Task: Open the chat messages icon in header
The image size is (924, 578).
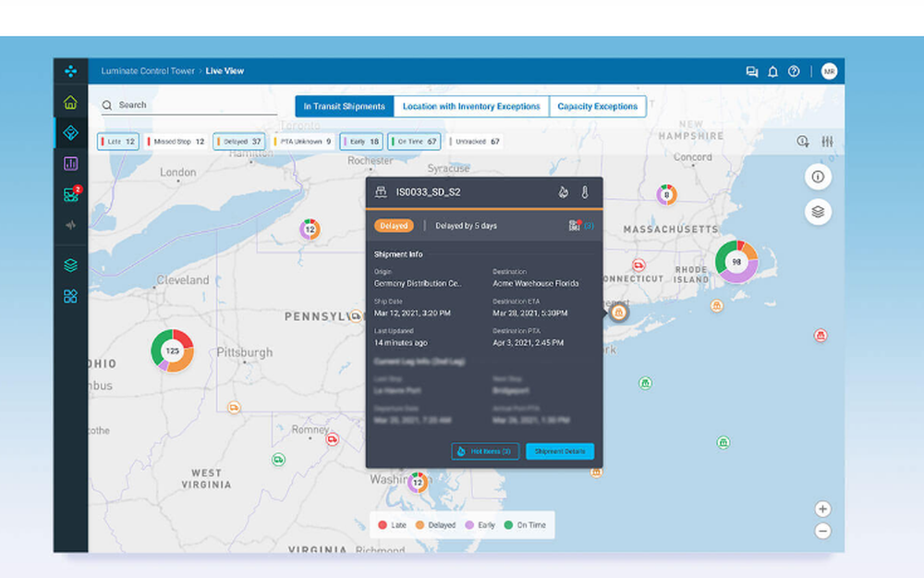Action: [x=752, y=71]
